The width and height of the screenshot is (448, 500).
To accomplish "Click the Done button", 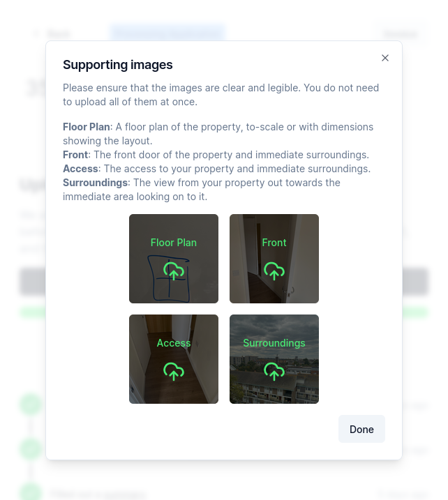I will pyautogui.click(x=361, y=429).
